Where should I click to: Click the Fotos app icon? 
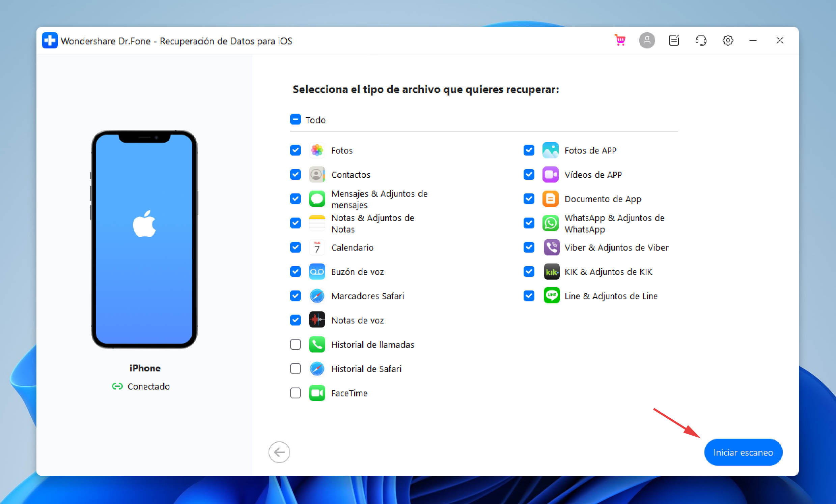(317, 150)
